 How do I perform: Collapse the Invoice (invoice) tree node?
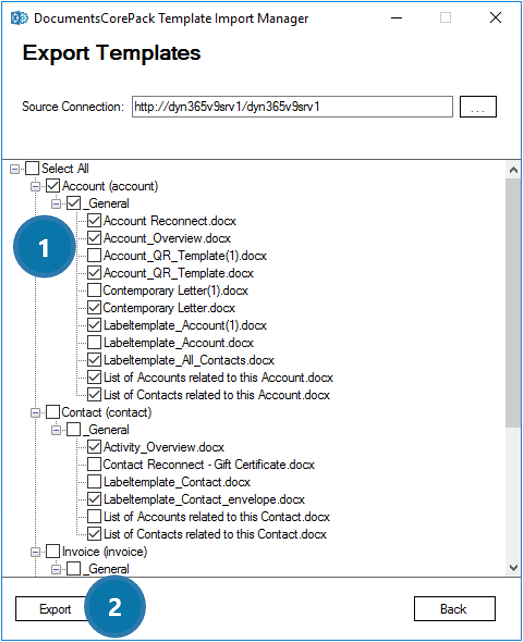click(x=36, y=552)
